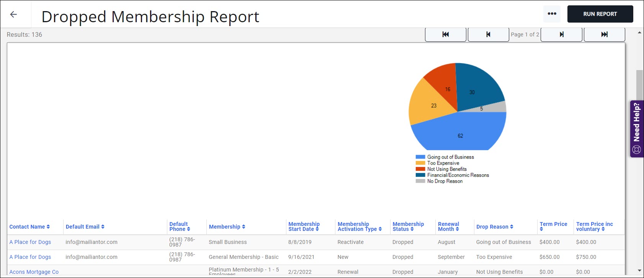Click the Run Report button
Screen dimensions: 644x278
600,14
